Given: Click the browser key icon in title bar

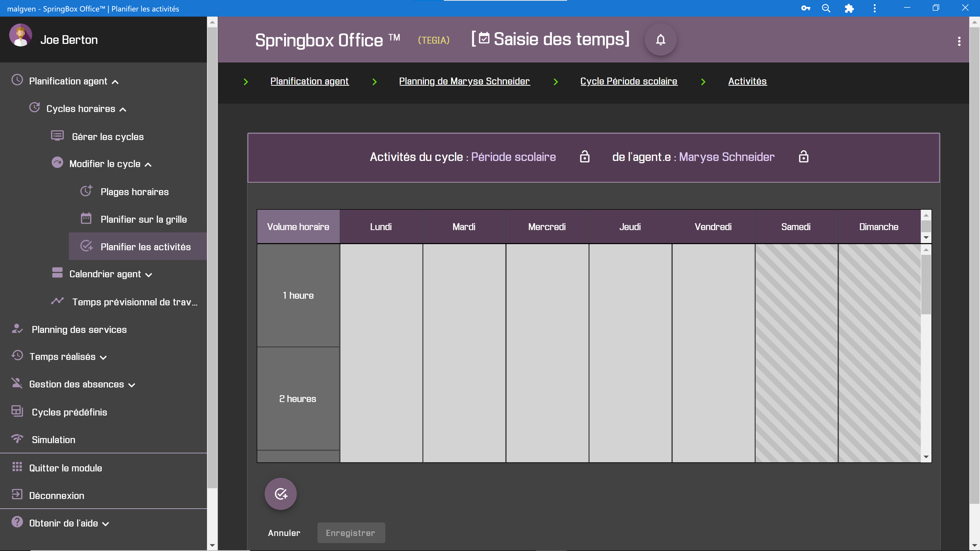Looking at the screenshot, I should coord(805,8).
